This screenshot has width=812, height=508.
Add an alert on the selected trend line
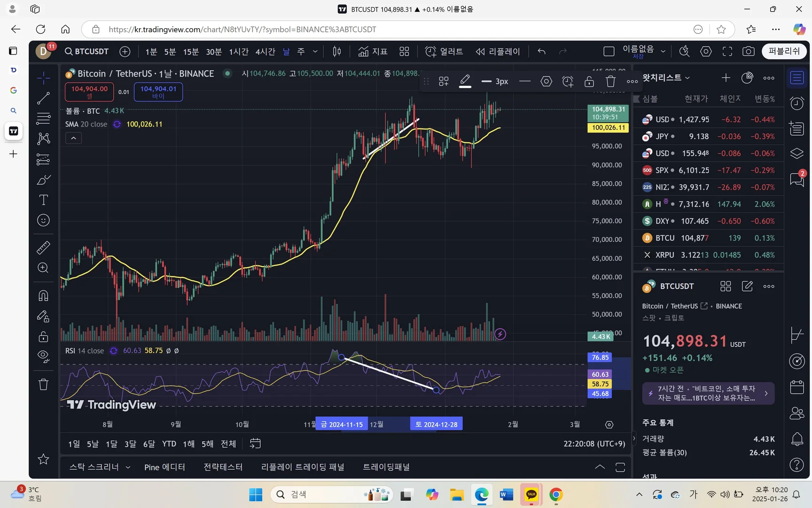[568, 81]
